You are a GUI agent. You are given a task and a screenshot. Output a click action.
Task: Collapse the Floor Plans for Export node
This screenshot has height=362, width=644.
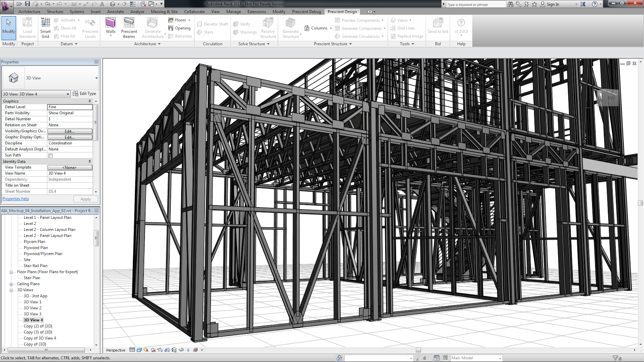point(12,271)
